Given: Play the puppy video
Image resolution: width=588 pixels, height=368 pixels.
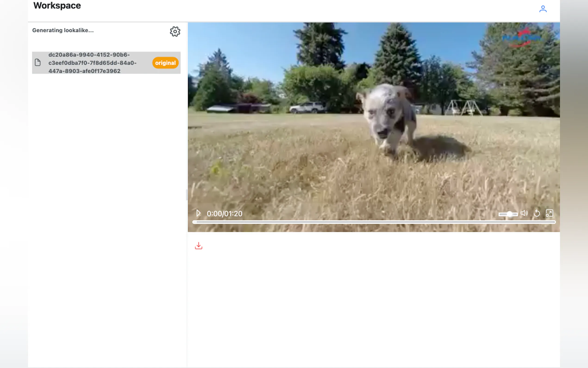Looking at the screenshot, I should 198,213.
